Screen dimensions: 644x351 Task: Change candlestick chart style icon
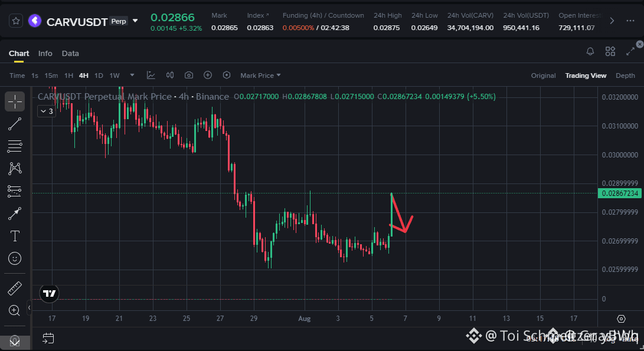click(170, 75)
